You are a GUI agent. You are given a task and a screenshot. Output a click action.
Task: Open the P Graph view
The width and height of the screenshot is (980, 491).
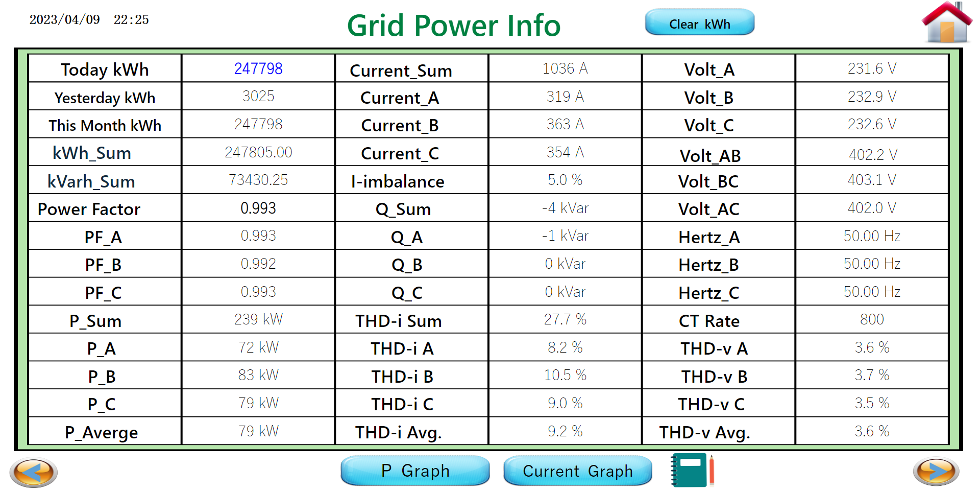tap(415, 471)
